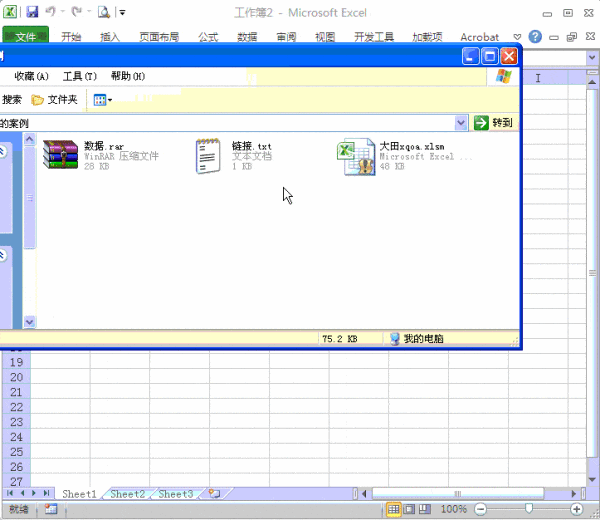Click the 数据.rar file name
Viewport: 600px width, 520px height.
click(104, 146)
